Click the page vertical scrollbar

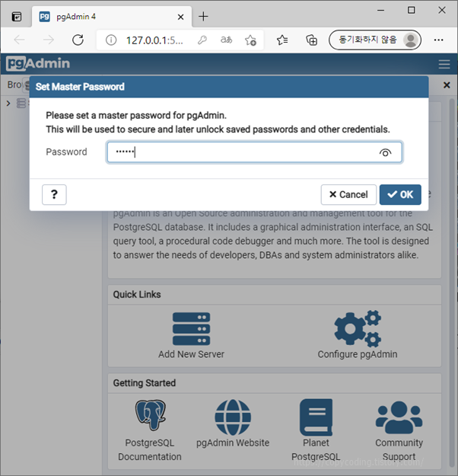pyautogui.click(x=452, y=283)
